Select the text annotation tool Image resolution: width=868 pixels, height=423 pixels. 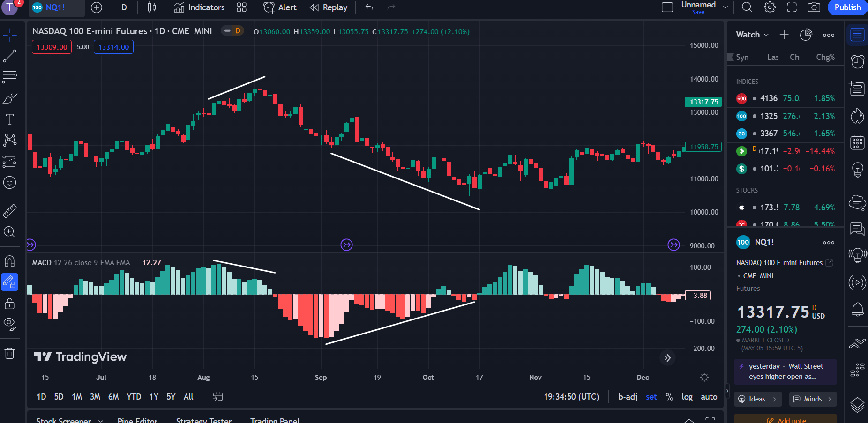point(9,119)
